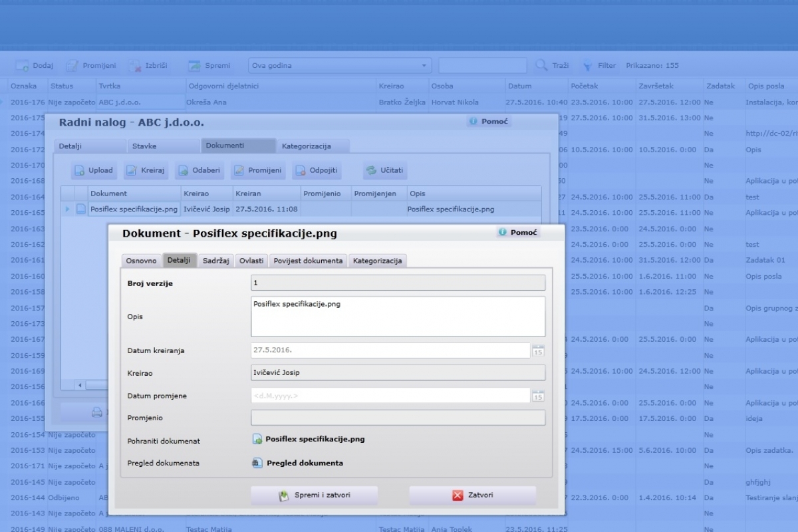Select Posiflex specifikacije.png cell in Dokument column
This screenshot has height=532, width=798.
134,209
